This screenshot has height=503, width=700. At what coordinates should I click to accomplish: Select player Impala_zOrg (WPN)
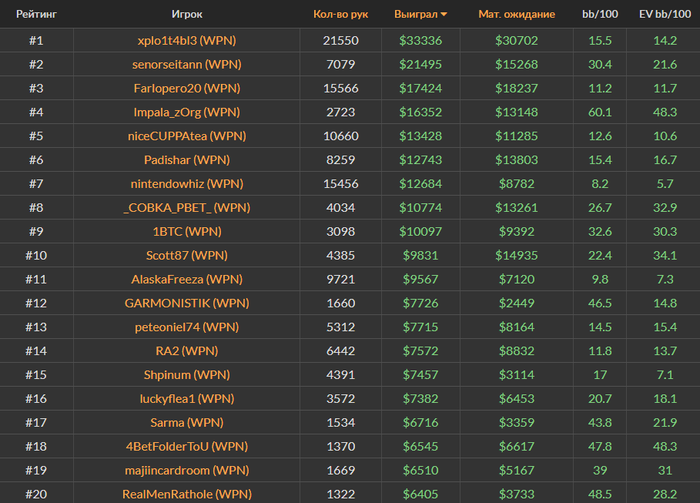pos(187,112)
